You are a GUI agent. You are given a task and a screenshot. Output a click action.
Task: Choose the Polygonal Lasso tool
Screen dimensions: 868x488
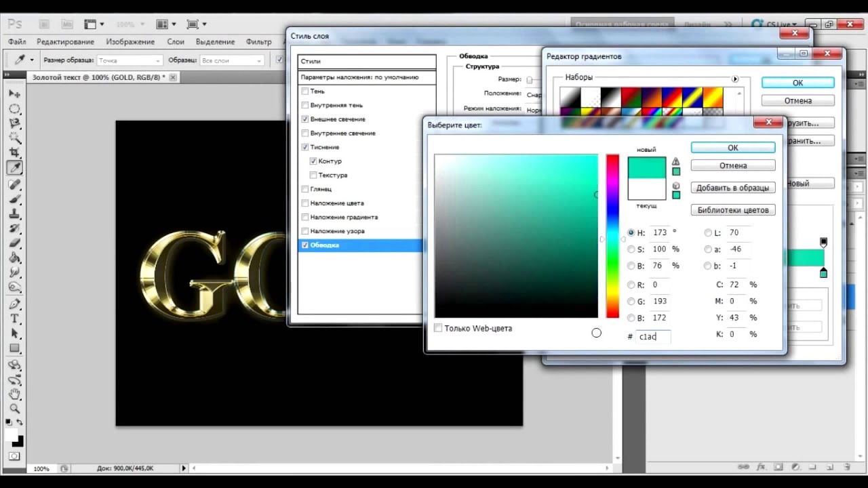pyautogui.click(x=14, y=123)
